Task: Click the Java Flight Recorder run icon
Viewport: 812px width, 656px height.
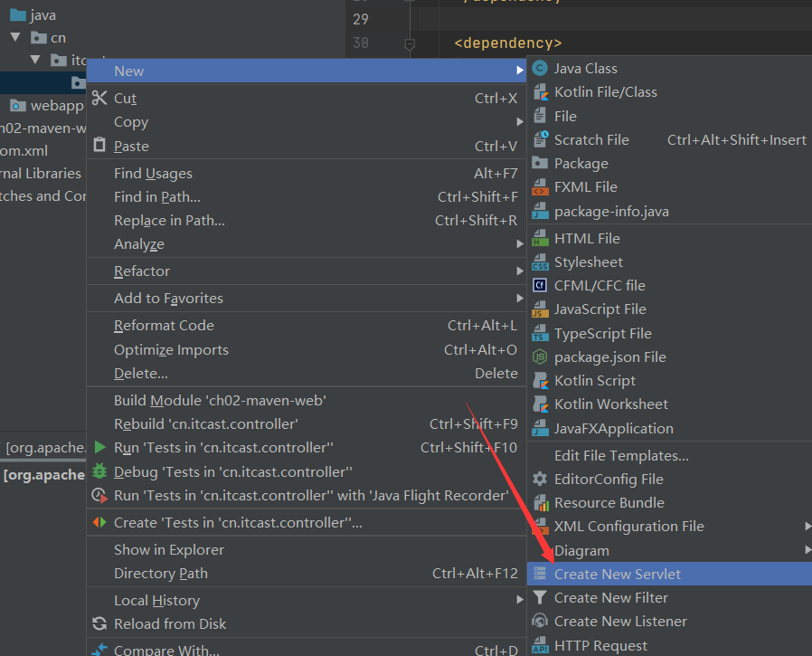Action: [100, 495]
